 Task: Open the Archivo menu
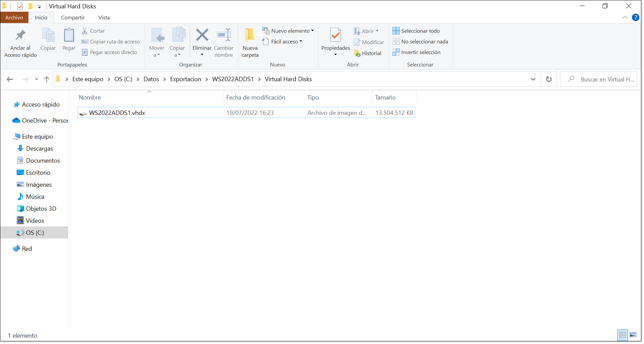coord(14,17)
